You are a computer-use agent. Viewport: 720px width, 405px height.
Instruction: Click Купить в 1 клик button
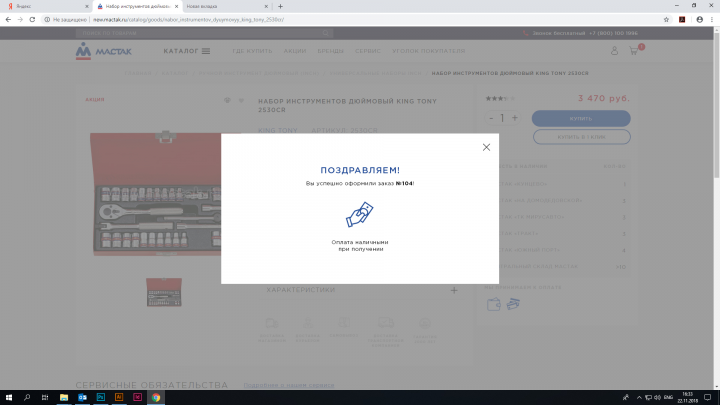581,137
